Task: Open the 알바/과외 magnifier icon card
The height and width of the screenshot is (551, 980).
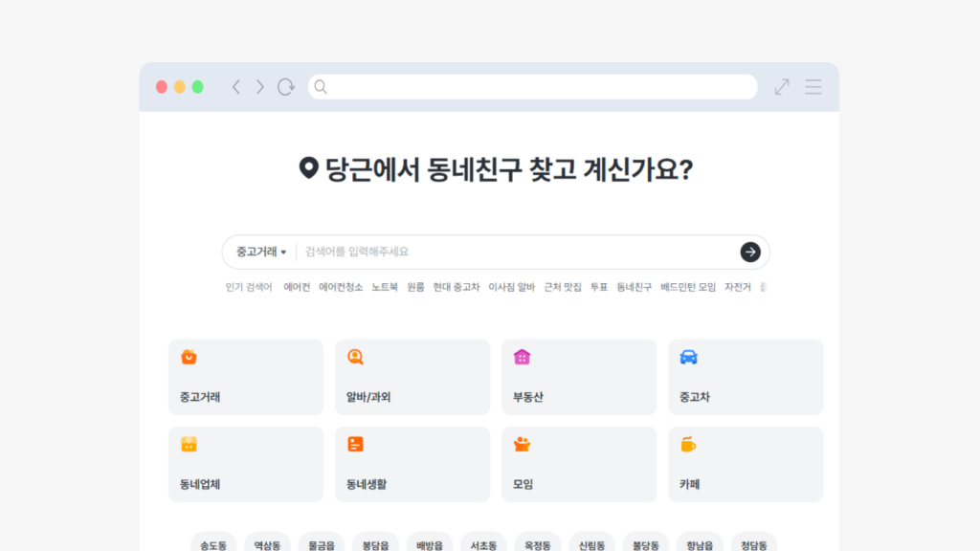Action: click(412, 377)
